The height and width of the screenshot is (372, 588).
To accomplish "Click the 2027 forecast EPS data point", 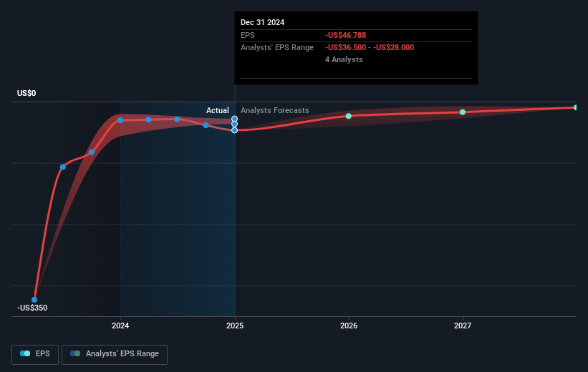I will (x=463, y=112).
